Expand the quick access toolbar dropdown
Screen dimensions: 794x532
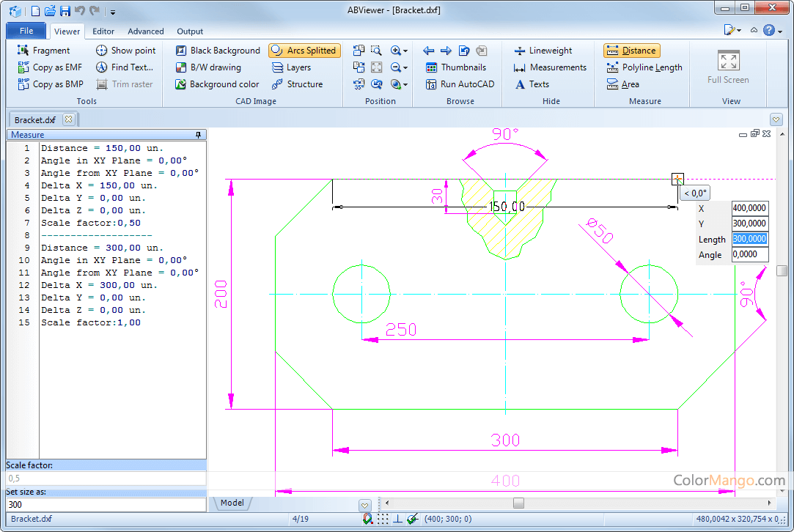(114, 12)
